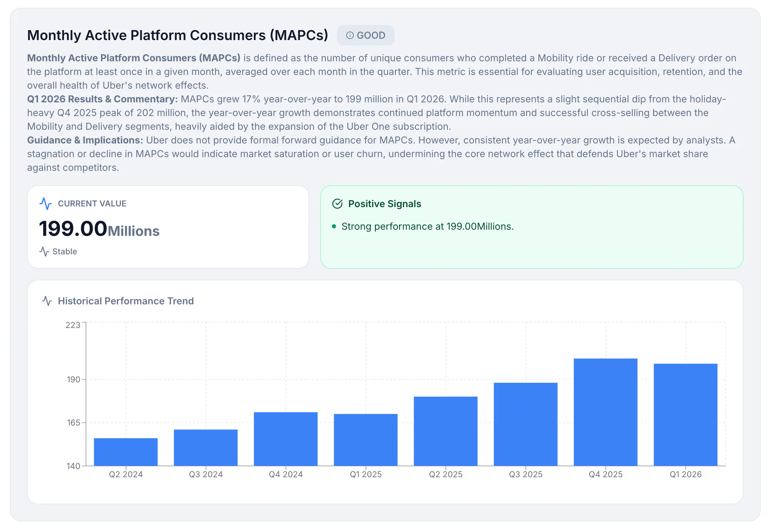Click the GOOD status badge
Viewport: 772px width, 532px height.
click(x=365, y=35)
